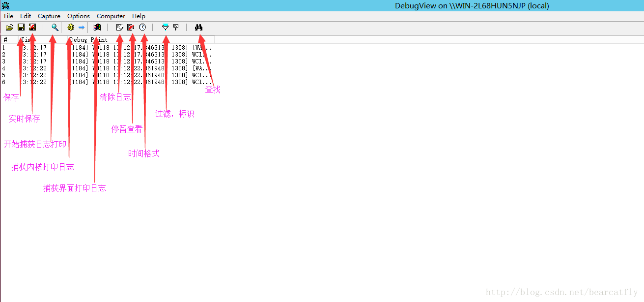Click the Clear Display toolbar icon

click(119, 28)
